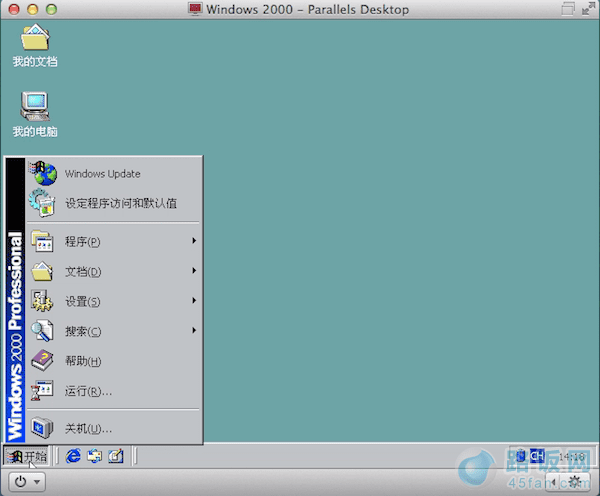Click the Parallels power button
600x496 pixels.
(x=20, y=481)
